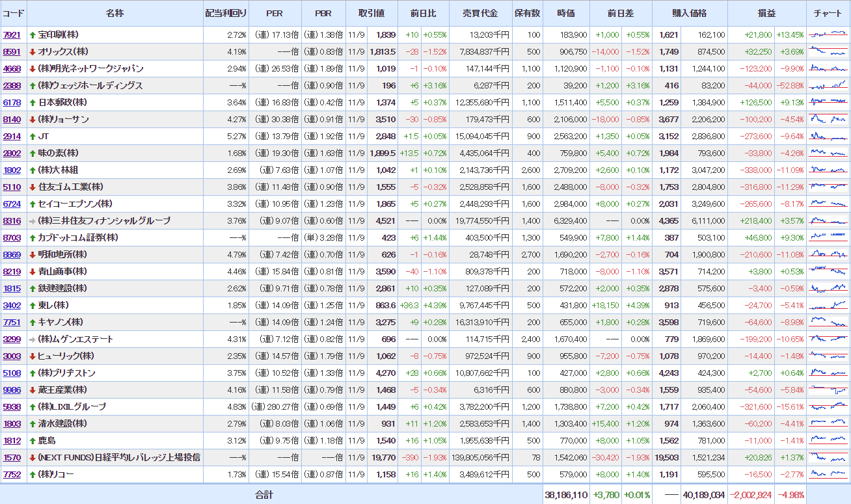Open the mini chart in the キヤノン(株) row

tap(828, 322)
